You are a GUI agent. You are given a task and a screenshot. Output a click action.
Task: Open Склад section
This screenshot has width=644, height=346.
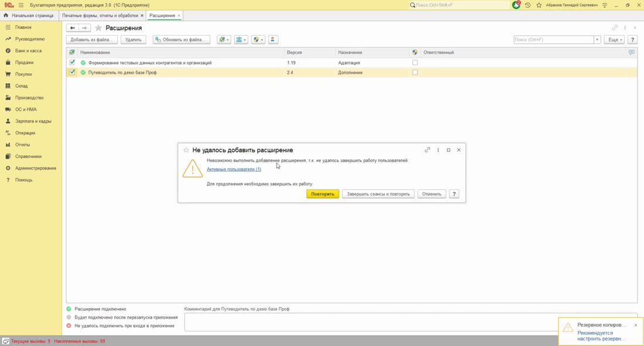pos(21,86)
